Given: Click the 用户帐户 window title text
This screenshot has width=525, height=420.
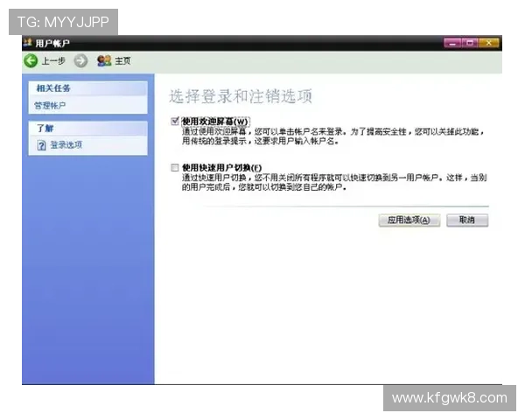Looking at the screenshot, I should (x=52, y=43).
